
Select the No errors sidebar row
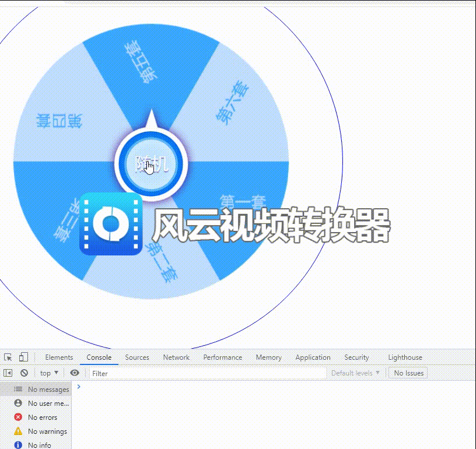(36, 417)
